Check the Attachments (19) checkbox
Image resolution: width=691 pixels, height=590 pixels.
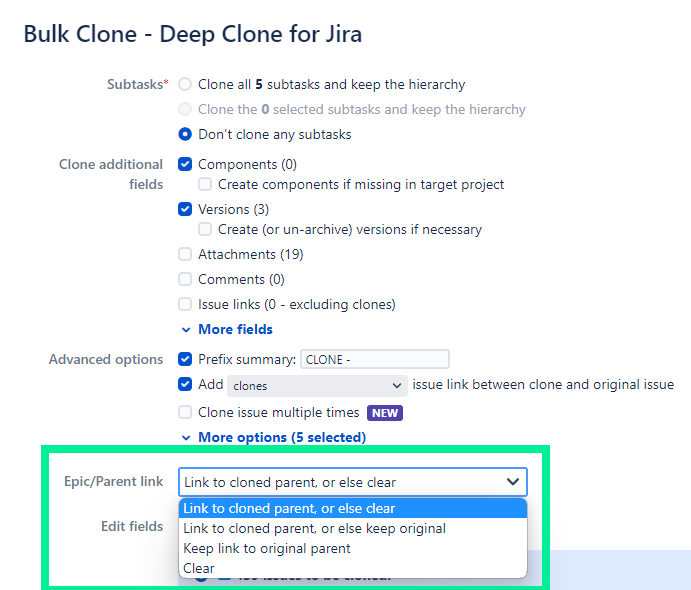coord(185,254)
